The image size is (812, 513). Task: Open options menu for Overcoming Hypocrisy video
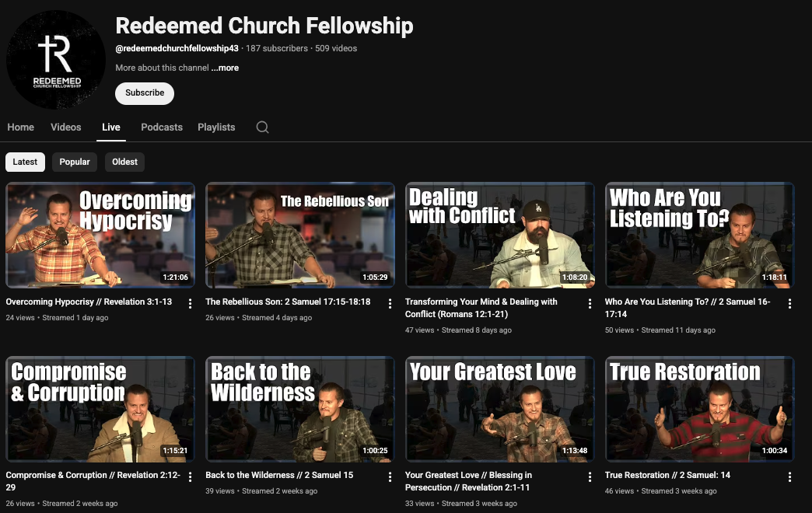pos(190,304)
